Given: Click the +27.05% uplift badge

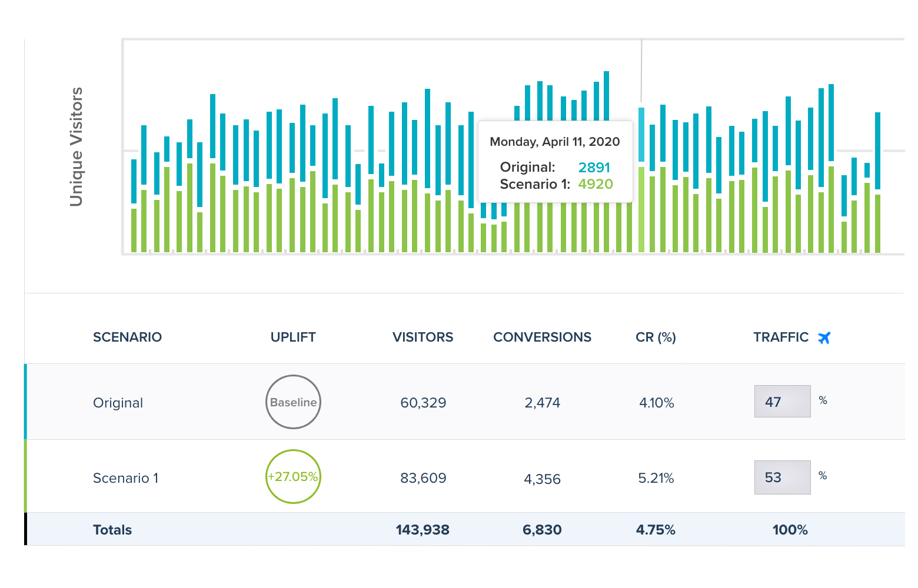Looking at the screenshot, I should point(293,476).
